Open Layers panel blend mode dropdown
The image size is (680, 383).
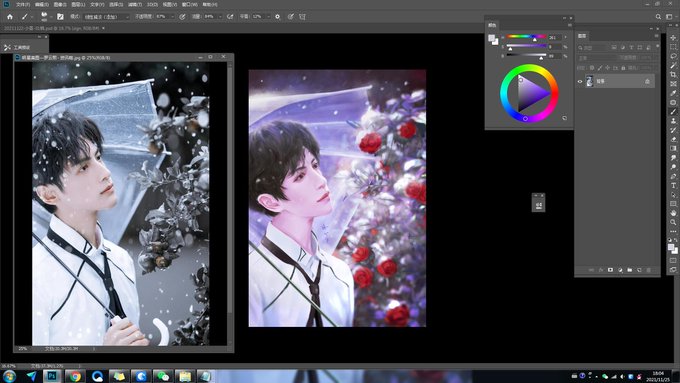pyautogui.click(x=597, y=57)
